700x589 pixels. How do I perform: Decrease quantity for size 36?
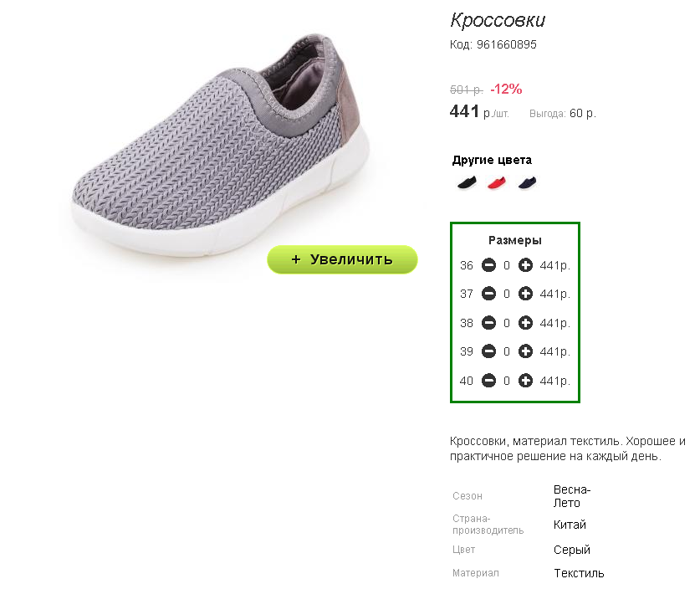(x=489, y=265)
